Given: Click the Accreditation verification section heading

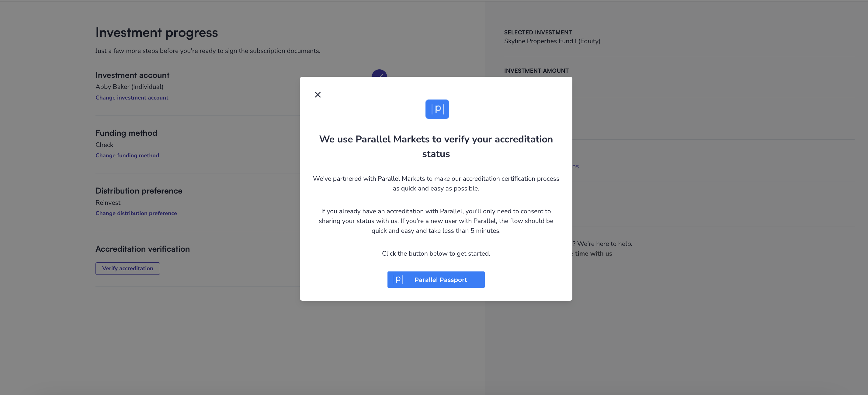Looking at the screenshot, I should point(143,249).
